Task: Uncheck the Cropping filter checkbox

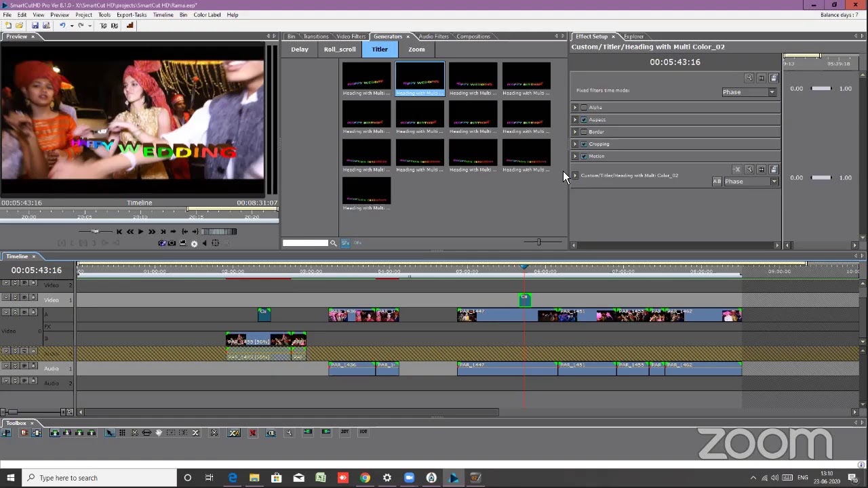Action: 584,144
